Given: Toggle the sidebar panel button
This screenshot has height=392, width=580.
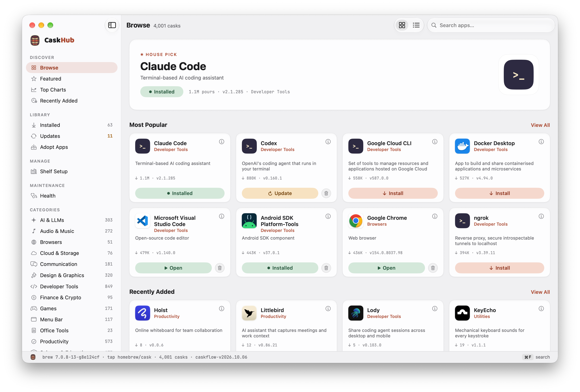Looking at the screenshot, I should [x=112, y=25].
